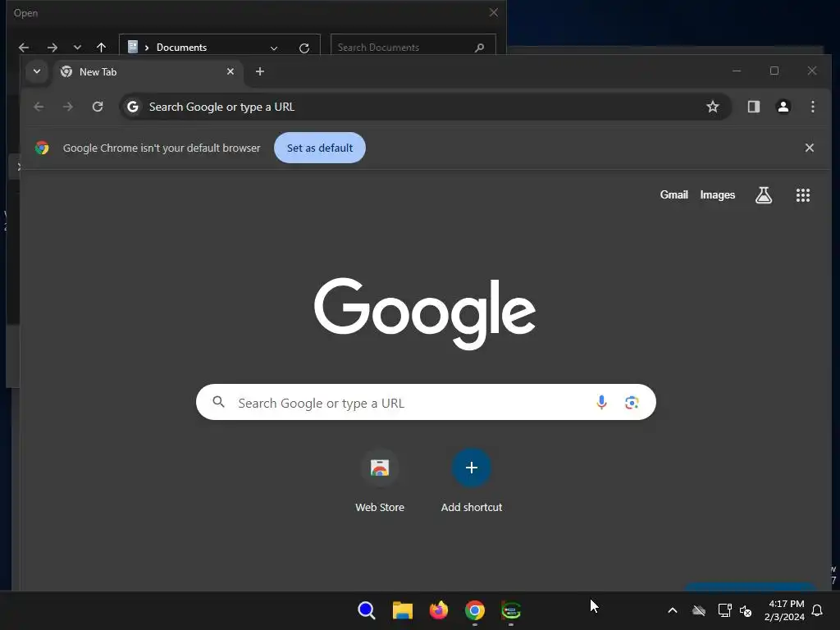Viewport: 840px width, 630px height.
Task: Open the Gmail link
Action: 674,195
